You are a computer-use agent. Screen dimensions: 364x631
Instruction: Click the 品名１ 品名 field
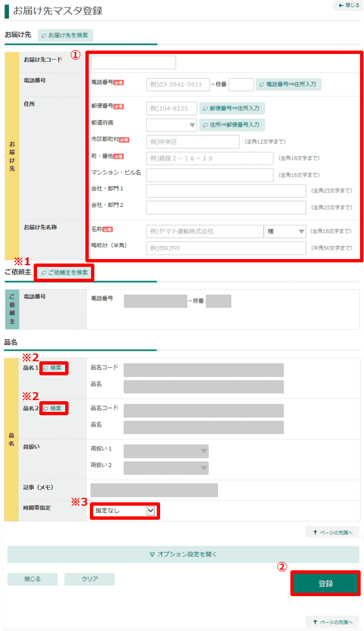pos(203,387)
